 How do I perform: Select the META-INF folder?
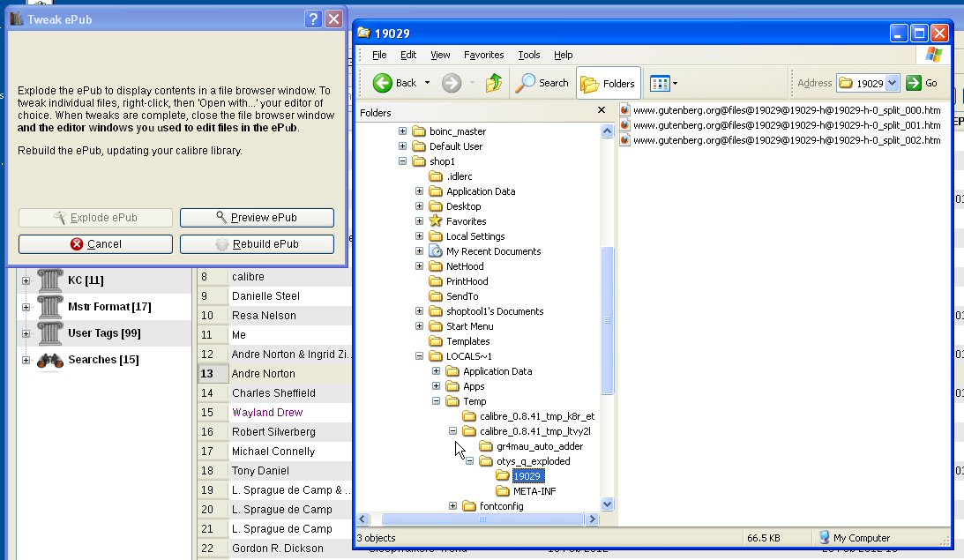527,491
